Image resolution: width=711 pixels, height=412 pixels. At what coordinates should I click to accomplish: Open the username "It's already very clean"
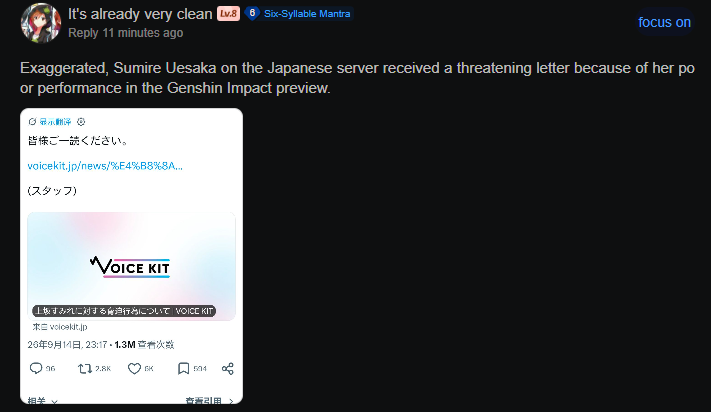[140, 14]
